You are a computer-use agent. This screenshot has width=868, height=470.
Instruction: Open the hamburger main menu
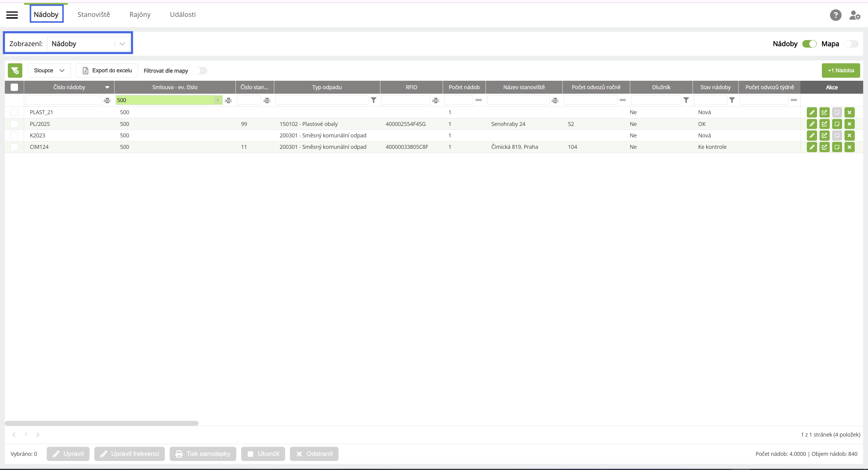coord(12,15)
